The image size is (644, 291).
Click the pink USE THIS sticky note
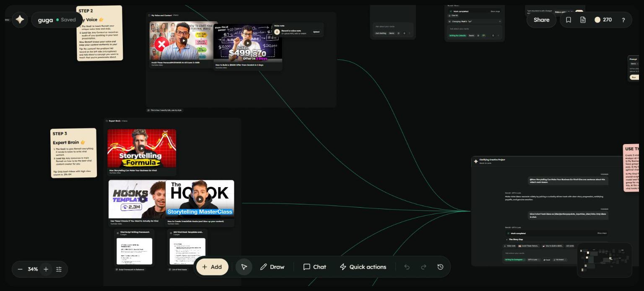631,167
